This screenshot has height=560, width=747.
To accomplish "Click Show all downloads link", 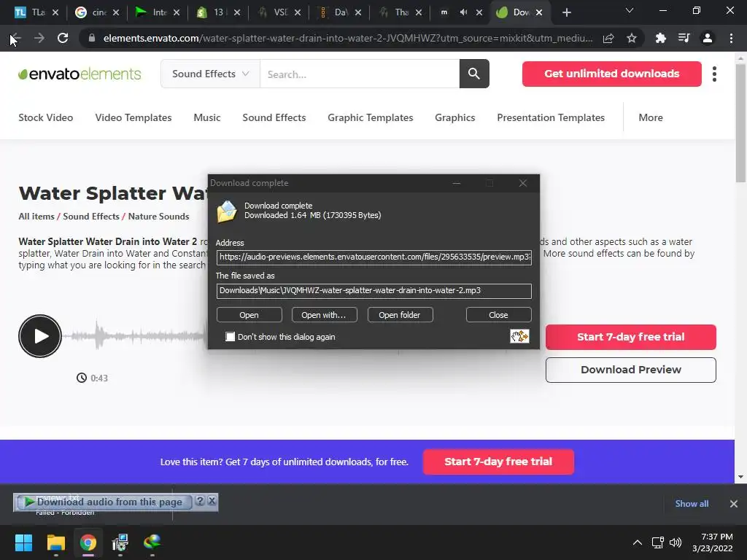I will pyautogui.click(x=692, y=504).
